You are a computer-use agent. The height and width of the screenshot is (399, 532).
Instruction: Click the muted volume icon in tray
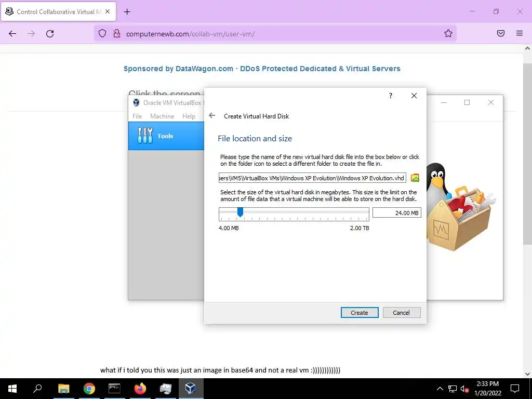(x=464, y=389)
